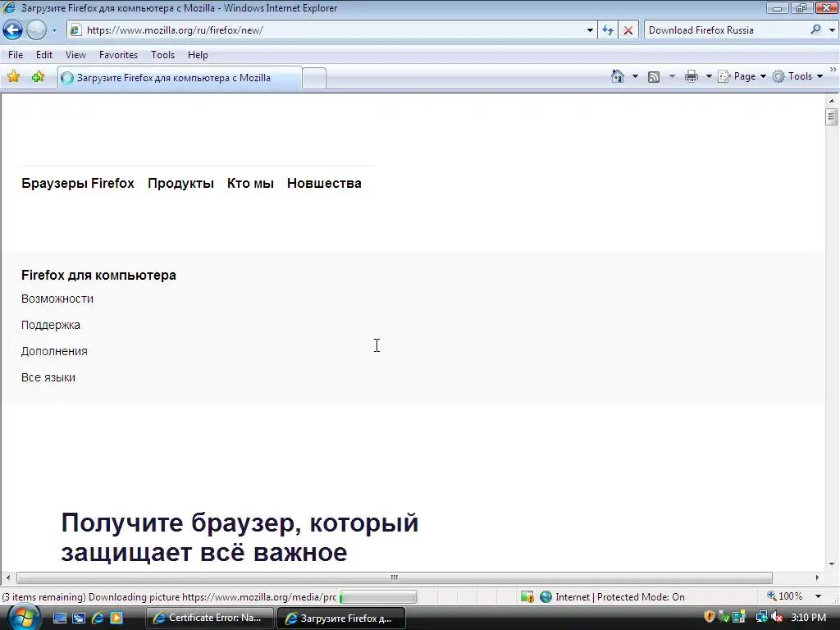Click the vertical scrollbar down arrow
This screenshot has width=840, height=630.
coord(832,564)
